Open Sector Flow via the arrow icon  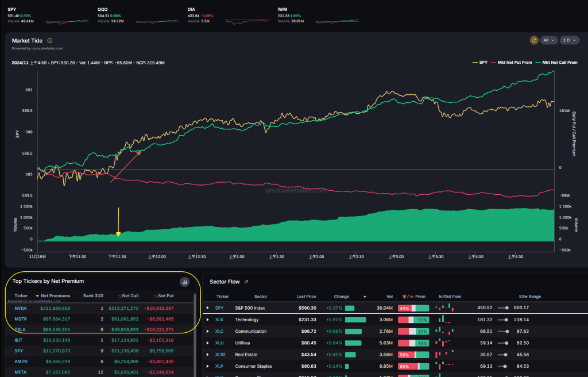point(246,282)
